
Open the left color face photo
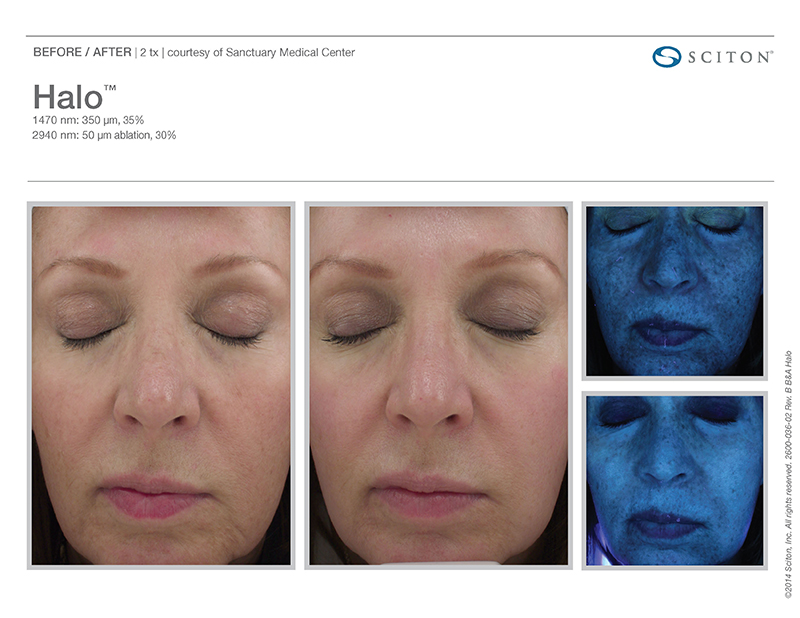(x=161, y=385)
